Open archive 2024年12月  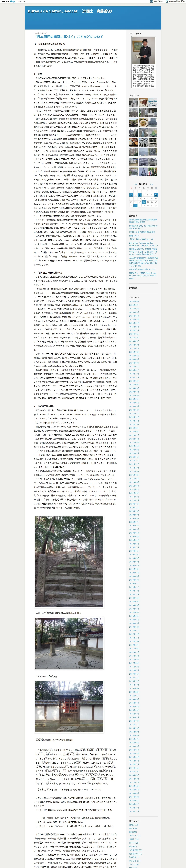pos(134,330)
